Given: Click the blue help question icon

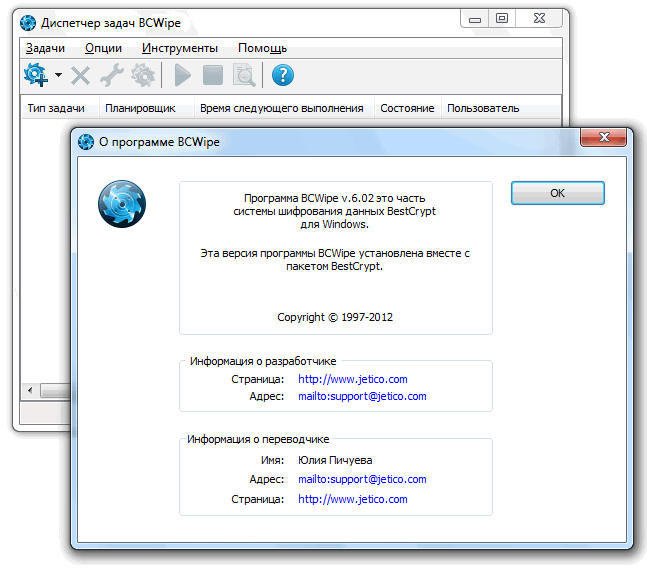Looking at the screenshot, I should tap(283, 75).
